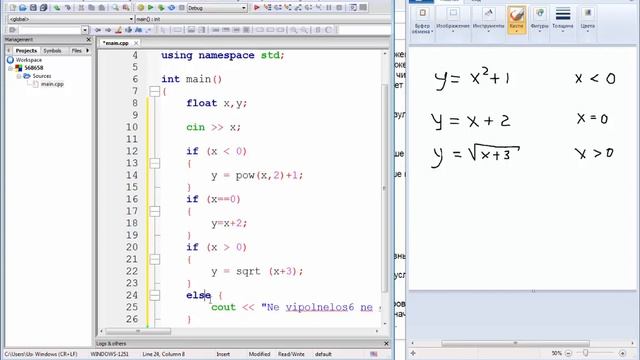Click the Cut icon
Image resolution: width=640 pixels, height=360 pixels.
click(81, 8)
